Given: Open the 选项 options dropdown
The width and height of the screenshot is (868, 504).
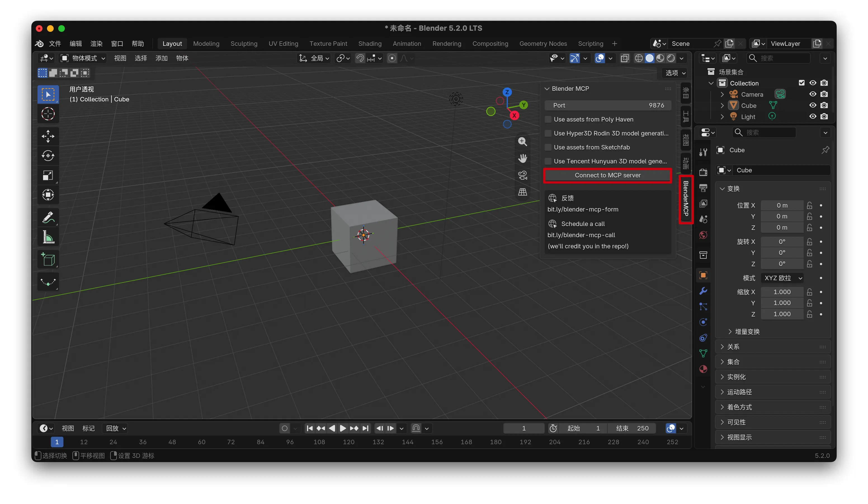Looking at the screenshot, I should pos(675,73).
